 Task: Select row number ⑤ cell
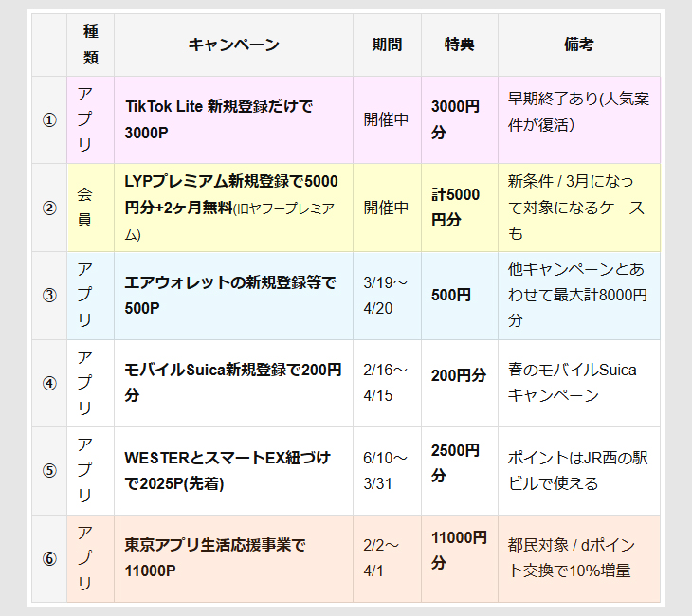[x=49, y=471]
